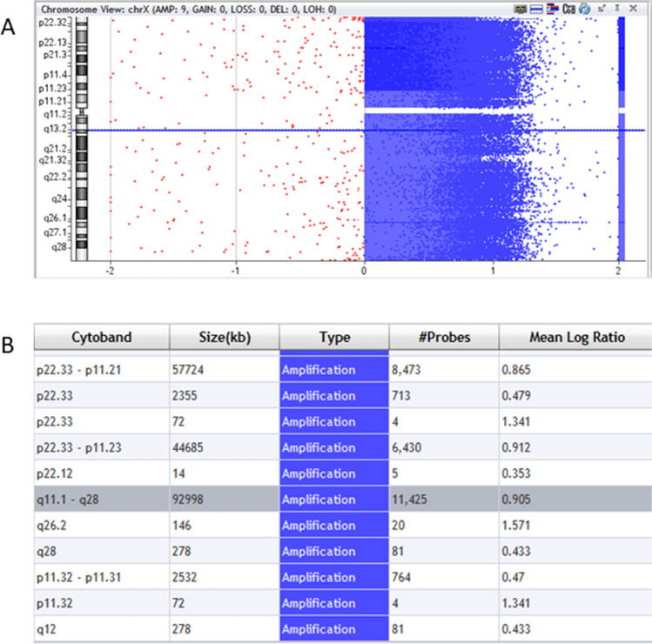Click the #Probes column header
Viewport: 652px width, 644px height.
(444, 337)
